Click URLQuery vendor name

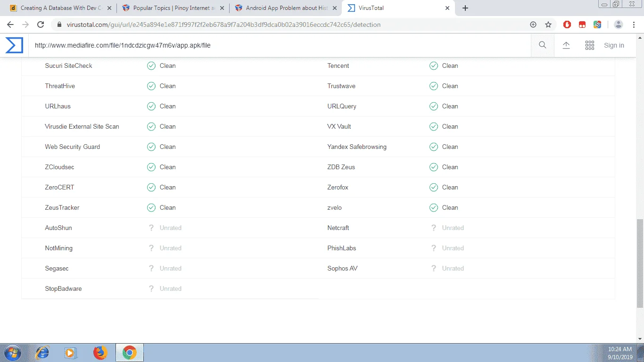342,106
